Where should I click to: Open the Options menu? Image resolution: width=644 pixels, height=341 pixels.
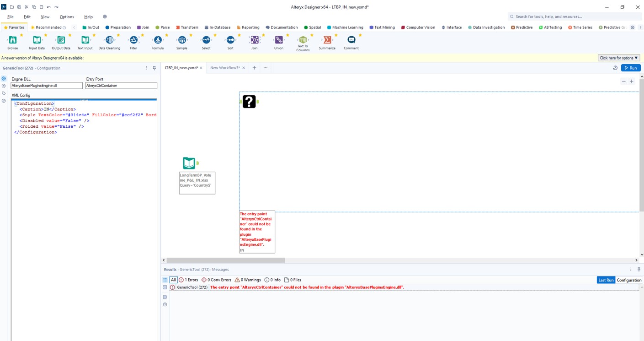(66, 16)
